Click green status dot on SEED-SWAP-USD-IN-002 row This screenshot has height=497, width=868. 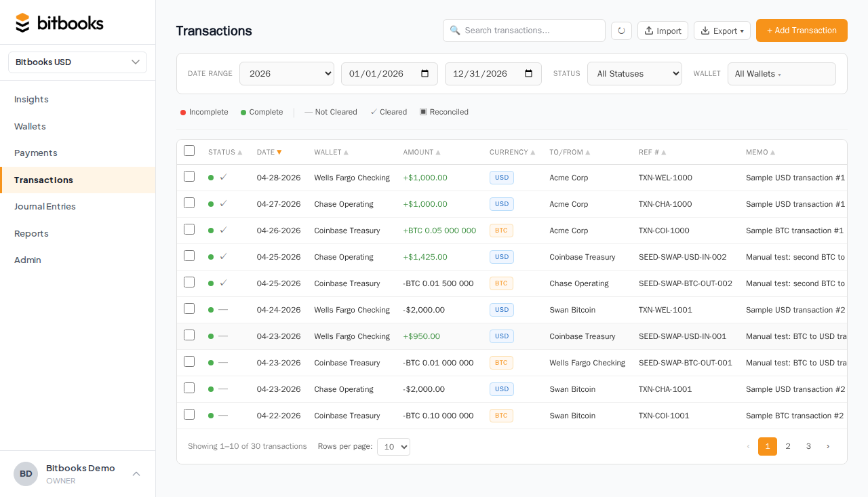coord(211,257)
